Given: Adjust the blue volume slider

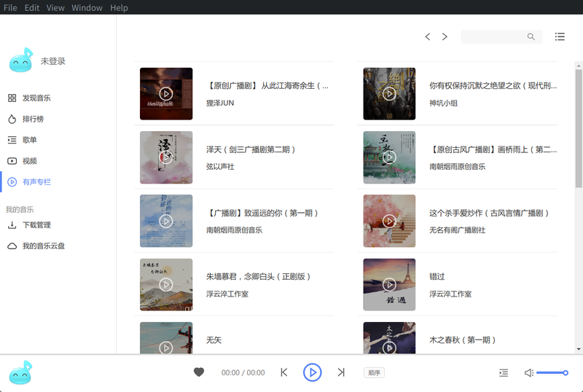Looking at the screenshot, I should click(x=552, y=372).
